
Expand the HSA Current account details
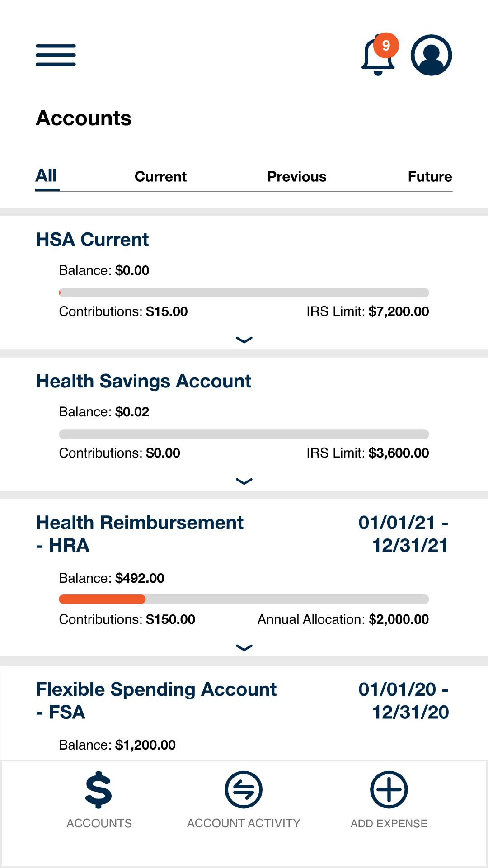(244, 340)
